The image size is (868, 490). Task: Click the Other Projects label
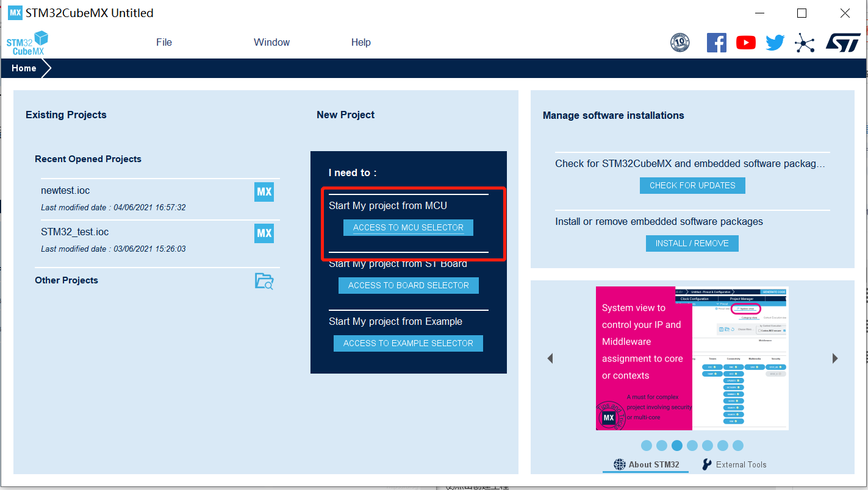tap(66, 280)
